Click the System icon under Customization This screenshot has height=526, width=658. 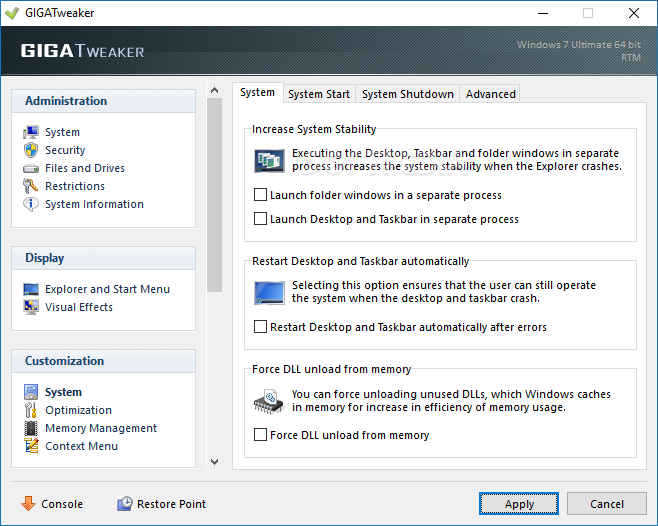click(x=31, y=392)
